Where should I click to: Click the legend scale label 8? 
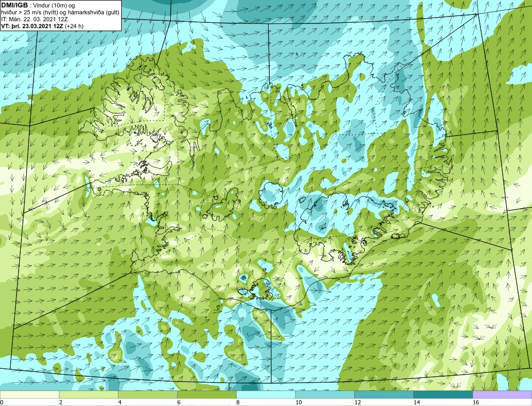[238, 402]
